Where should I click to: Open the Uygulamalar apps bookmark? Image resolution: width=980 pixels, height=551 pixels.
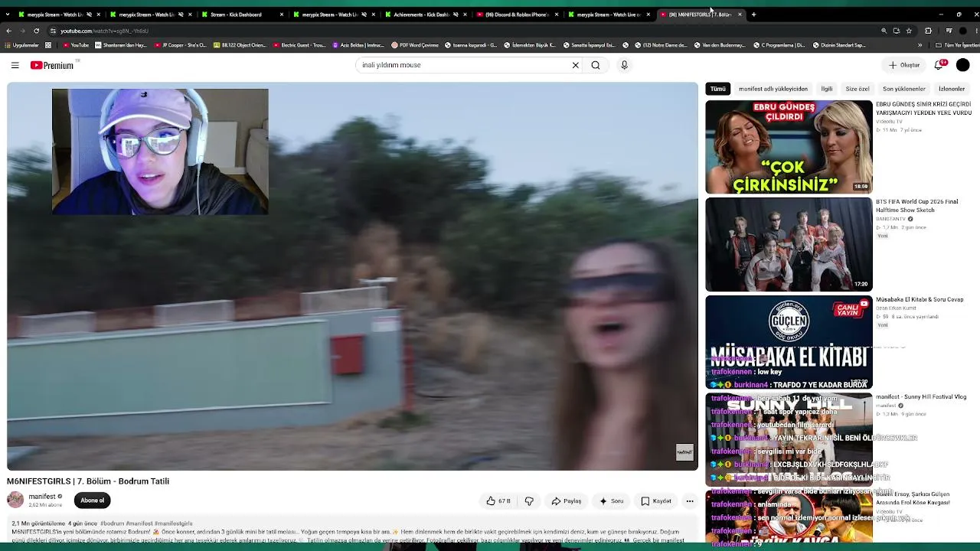pyautogui.click(x=21, y=45)
